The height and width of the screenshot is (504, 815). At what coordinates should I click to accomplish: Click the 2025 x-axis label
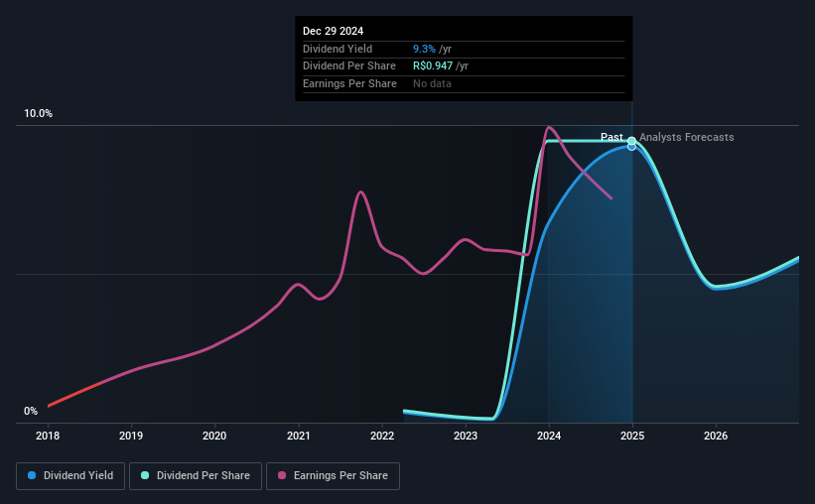(x=632, y=436)
